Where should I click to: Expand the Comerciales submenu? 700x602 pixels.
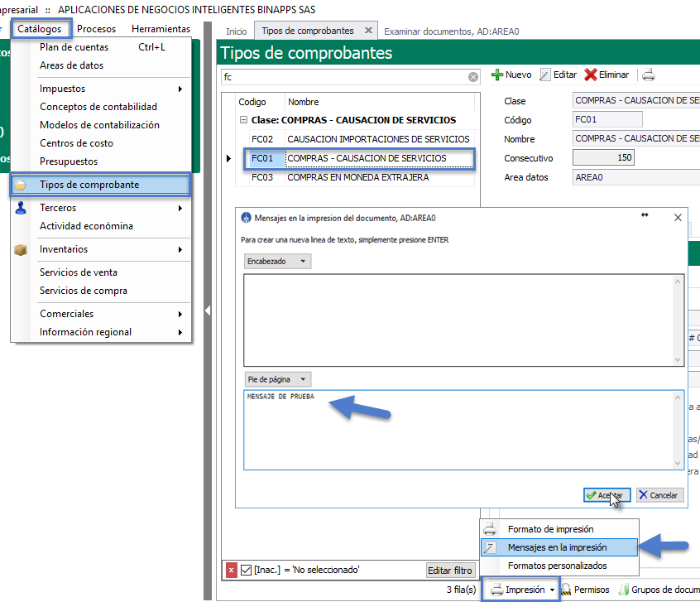pos(180,314)
